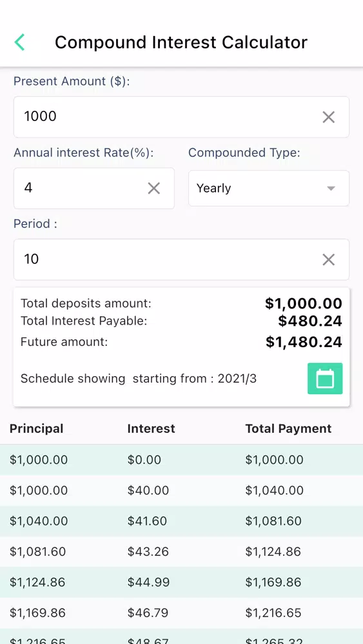The width and height of the screenshot is (363, 644).
Task: Clear the Annual interest Rate field
Action: [153, 188]
